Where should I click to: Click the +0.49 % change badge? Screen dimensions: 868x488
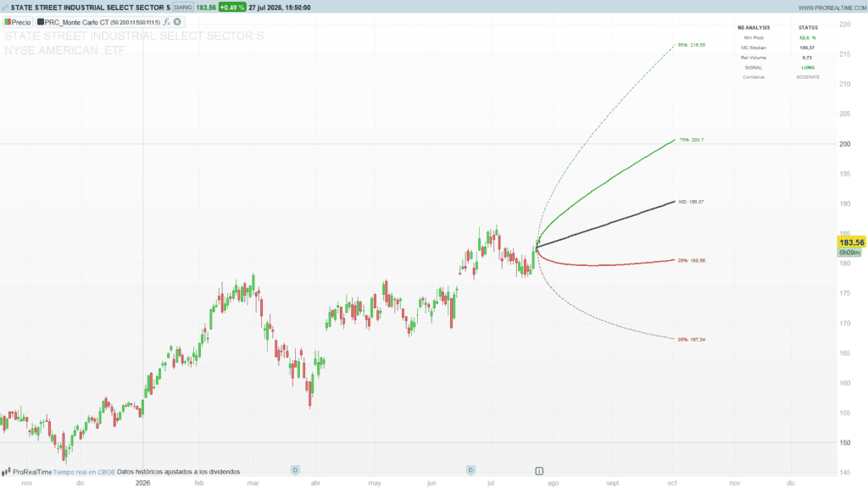tap(232, 8)
